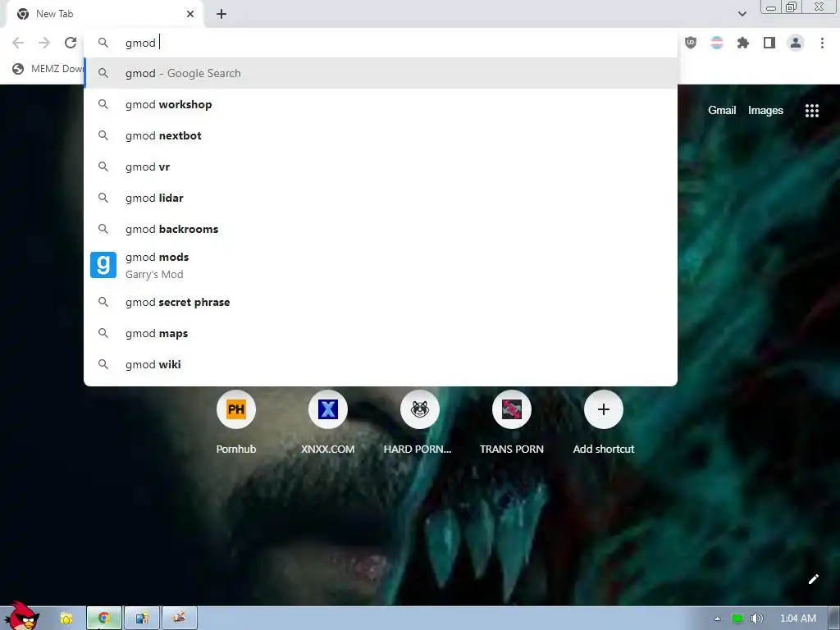
Task: Toggle the browser side panel
Action: click(x=769, y=43)
